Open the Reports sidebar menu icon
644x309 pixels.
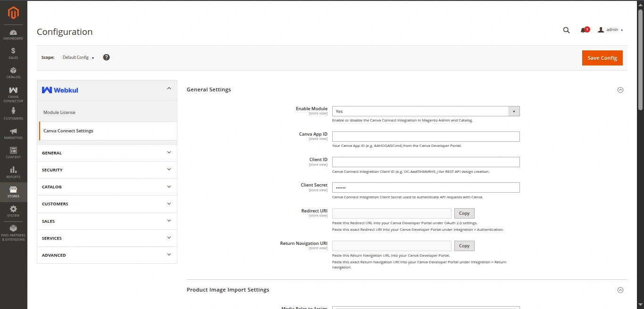click(13, 172)
